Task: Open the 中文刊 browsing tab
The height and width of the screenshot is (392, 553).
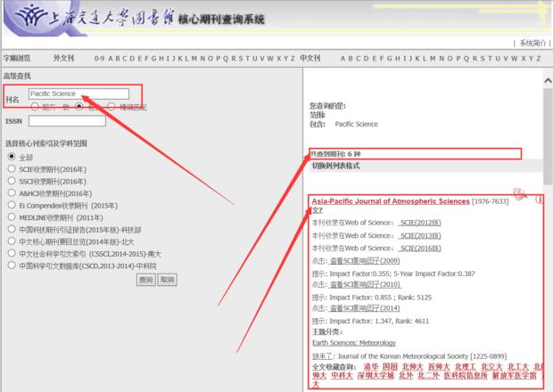Action: [310, 58]
